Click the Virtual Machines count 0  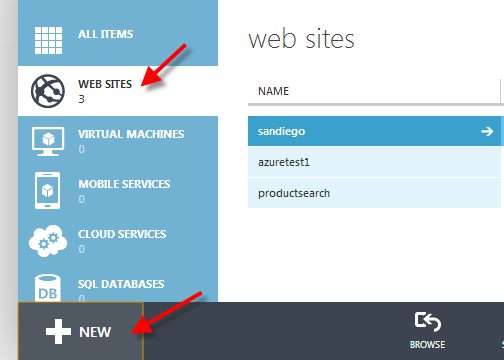[82, 149]
